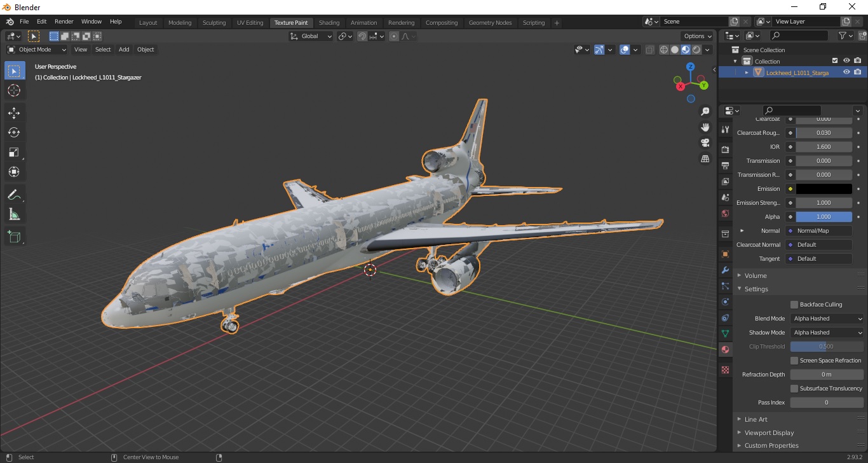Viewport: 868px width, 463px height.
Task: Pick the Rotate tool
Action: tap(14, 132)
